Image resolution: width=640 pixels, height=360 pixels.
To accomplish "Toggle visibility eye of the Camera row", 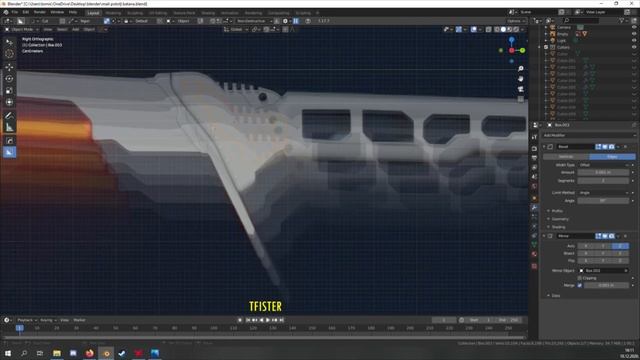I will coord(634,27).
